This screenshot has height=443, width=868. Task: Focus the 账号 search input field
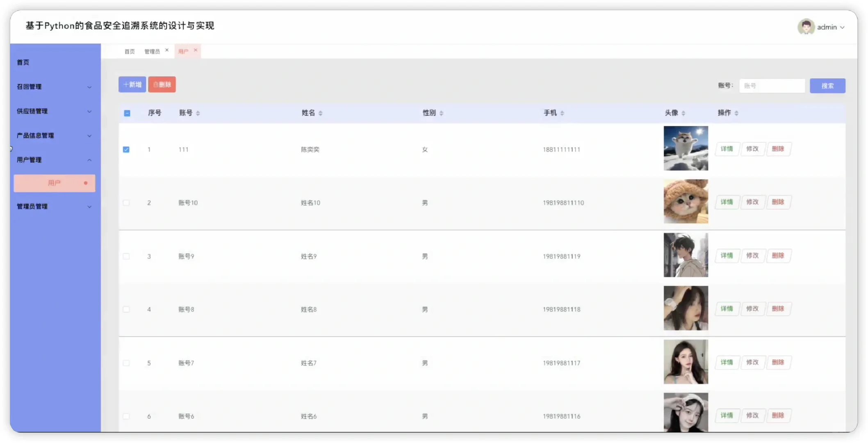772,86
